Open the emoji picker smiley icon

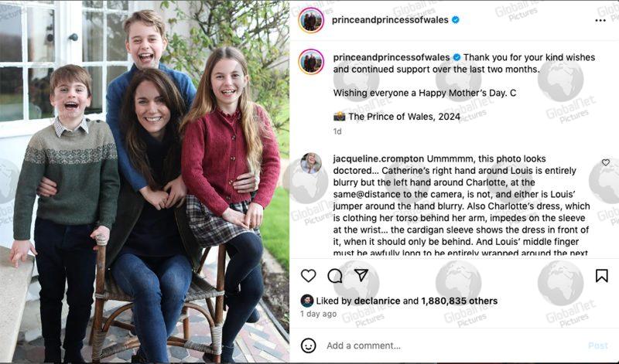[308, 345]
